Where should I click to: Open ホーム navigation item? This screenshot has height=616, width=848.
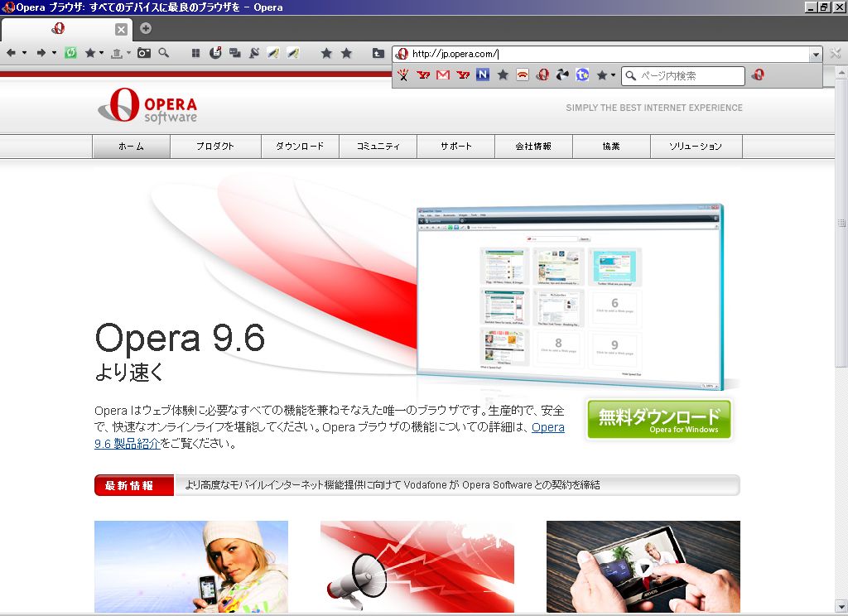[132, 146]
